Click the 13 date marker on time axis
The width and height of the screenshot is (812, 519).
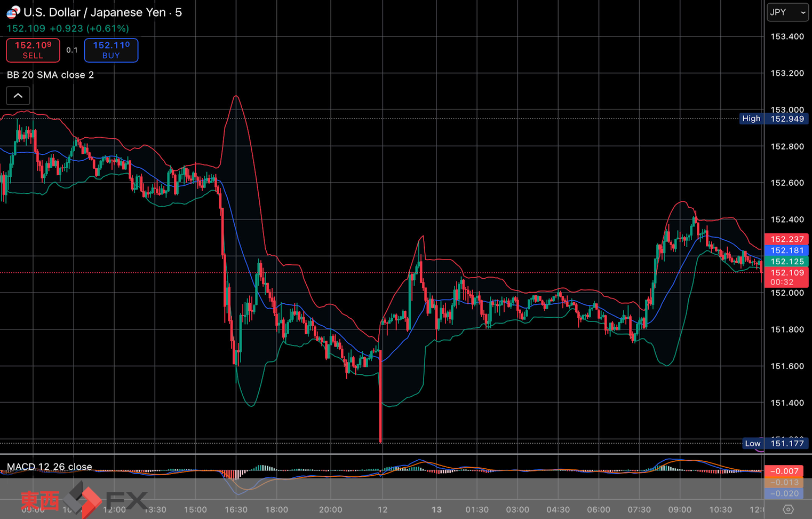(x=436, y=509)
